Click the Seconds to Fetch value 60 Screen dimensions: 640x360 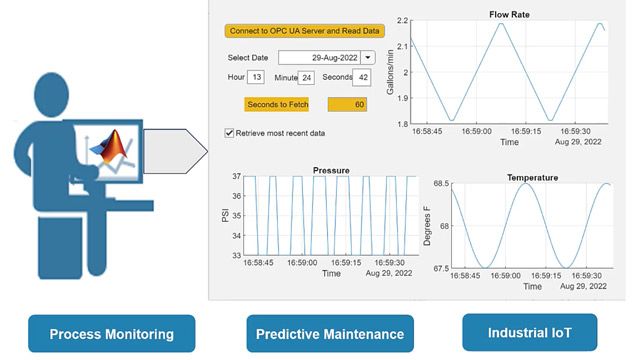[347, 104]
